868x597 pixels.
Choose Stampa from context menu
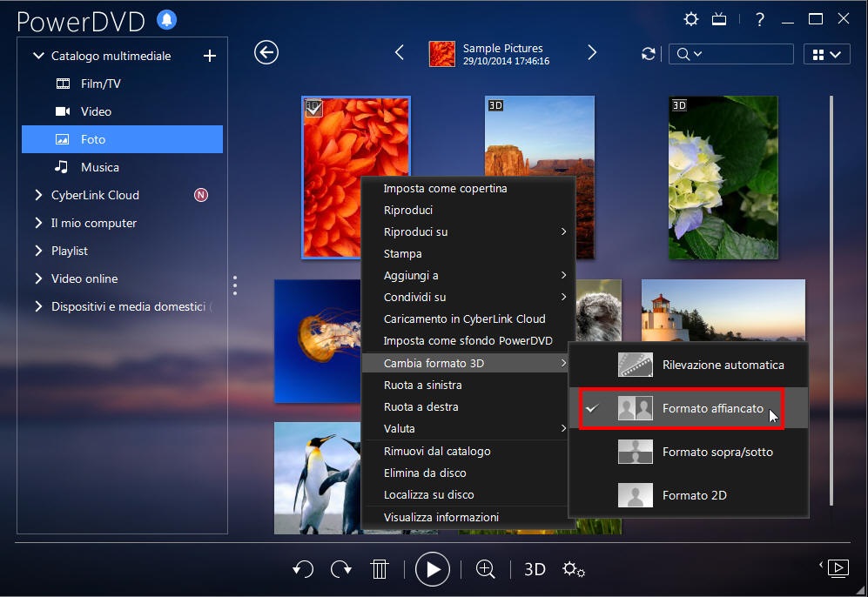click(x=468, y=253)
